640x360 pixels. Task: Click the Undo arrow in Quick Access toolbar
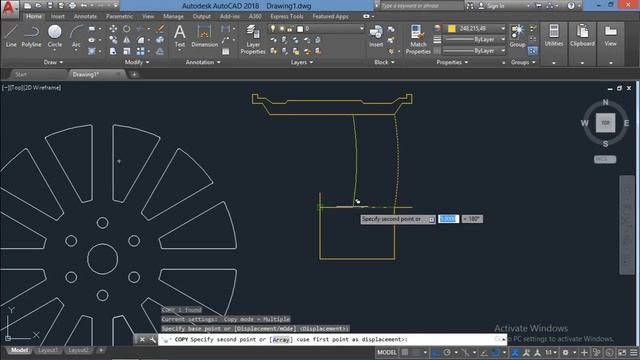(x=84, y=6)
